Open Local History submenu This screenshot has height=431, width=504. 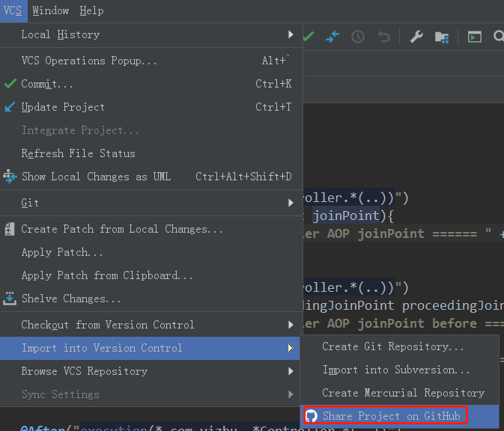click(151, 34)
